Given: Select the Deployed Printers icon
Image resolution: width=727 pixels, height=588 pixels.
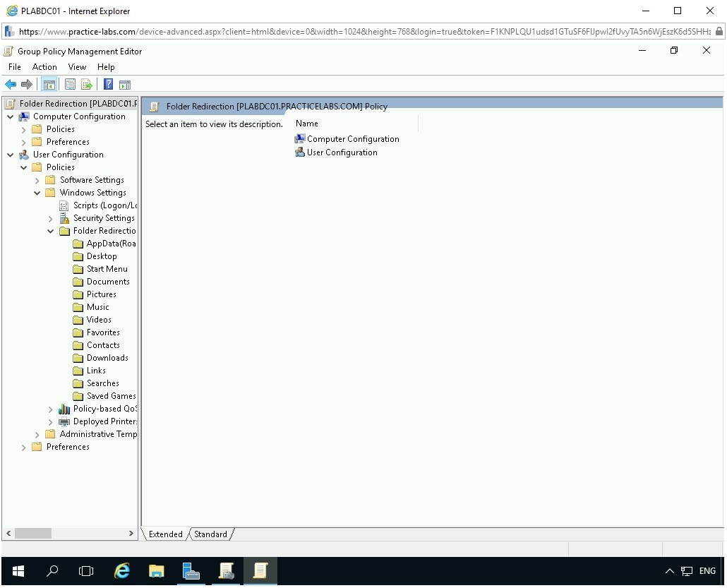Looking at the screenshot, I should pos(64,421).
